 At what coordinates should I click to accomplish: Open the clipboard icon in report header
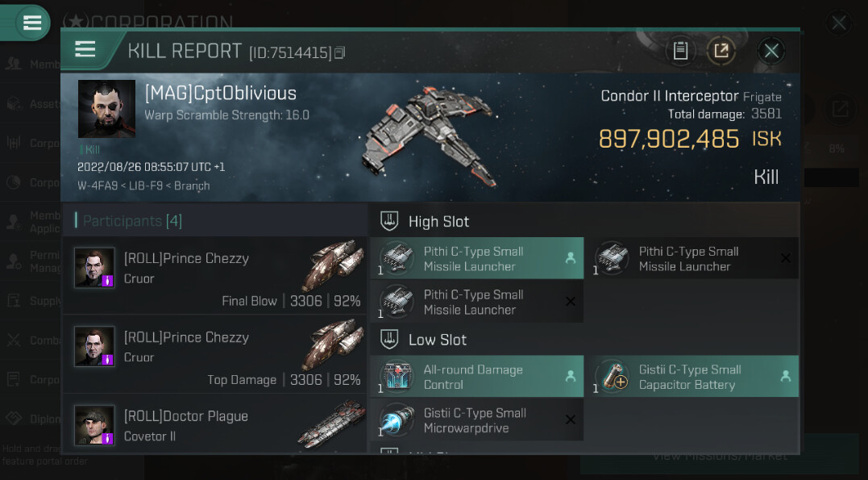pos(680,51)
